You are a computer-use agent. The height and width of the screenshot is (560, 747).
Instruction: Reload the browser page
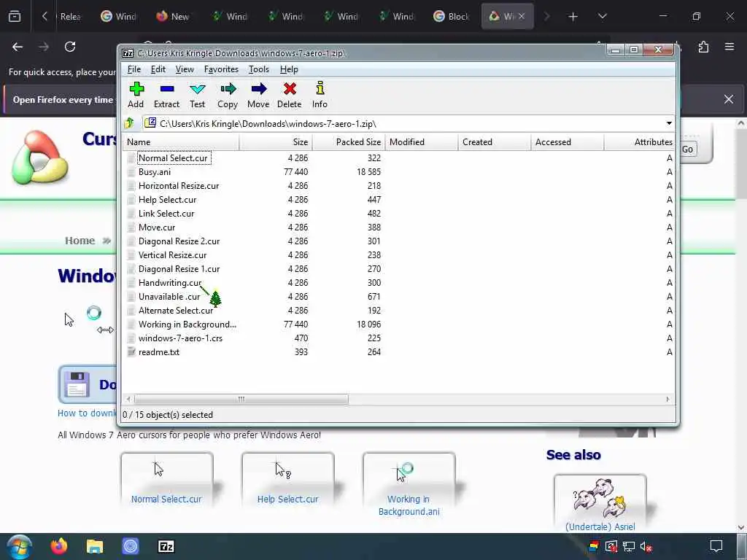coord(70,47)
